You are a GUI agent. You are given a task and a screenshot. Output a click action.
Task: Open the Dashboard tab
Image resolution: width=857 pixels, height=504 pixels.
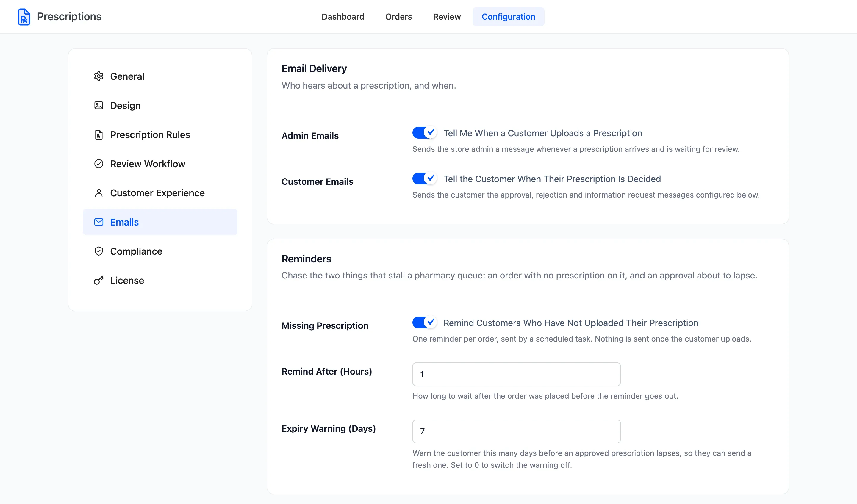pyautogui.click(x=343, y=17)
